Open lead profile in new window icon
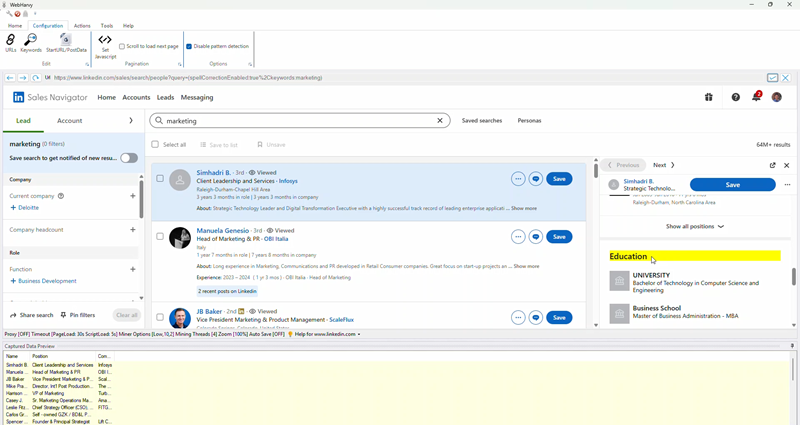This screenshot has height=425, width=800. coord(772,165)
